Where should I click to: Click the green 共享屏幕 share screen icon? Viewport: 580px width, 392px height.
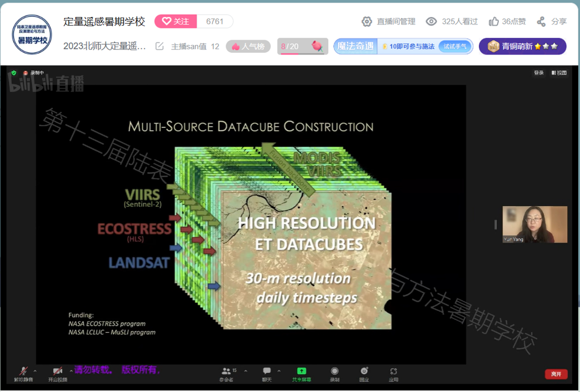[301, 372]
